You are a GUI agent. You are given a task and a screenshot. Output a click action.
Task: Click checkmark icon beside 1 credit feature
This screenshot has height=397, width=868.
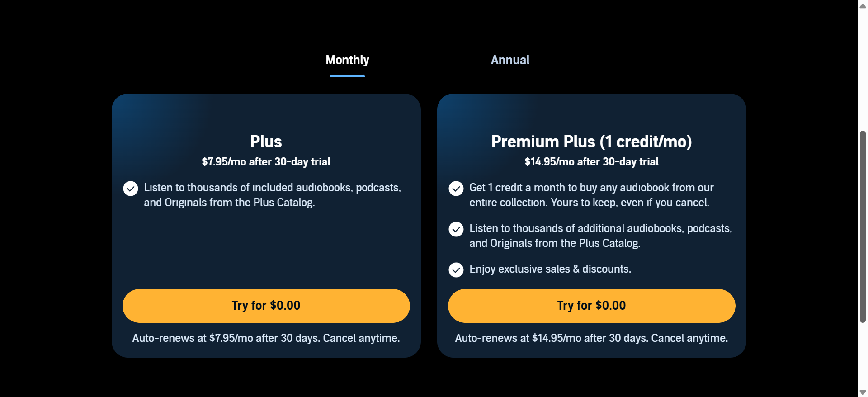(x=456, y=189)
